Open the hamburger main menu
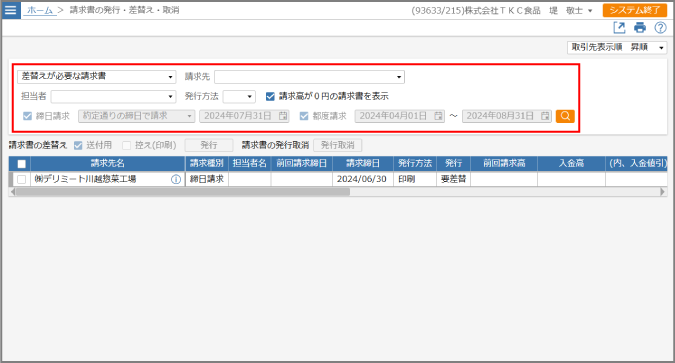Screen dimensions: 675x363 click(x=11, y=9)
